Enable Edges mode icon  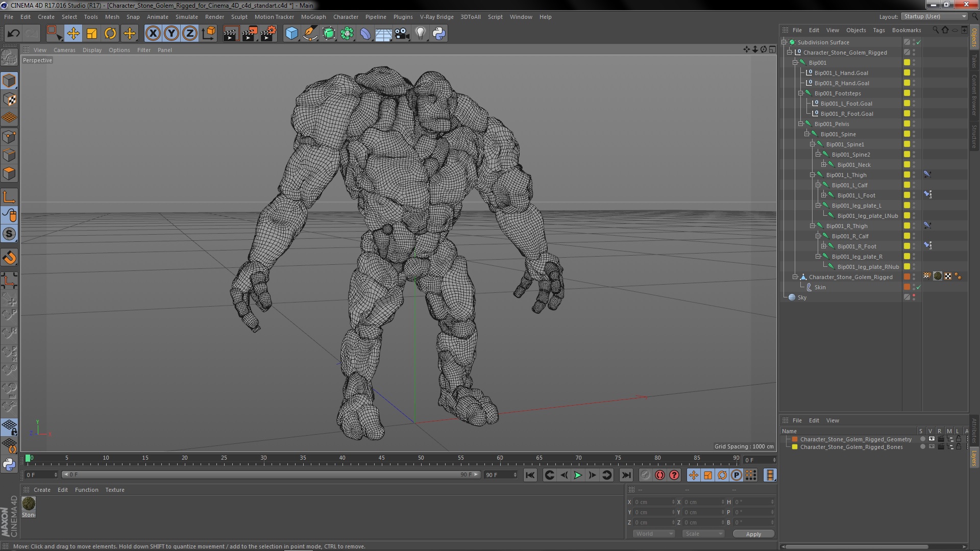click(x=9, y=155)
